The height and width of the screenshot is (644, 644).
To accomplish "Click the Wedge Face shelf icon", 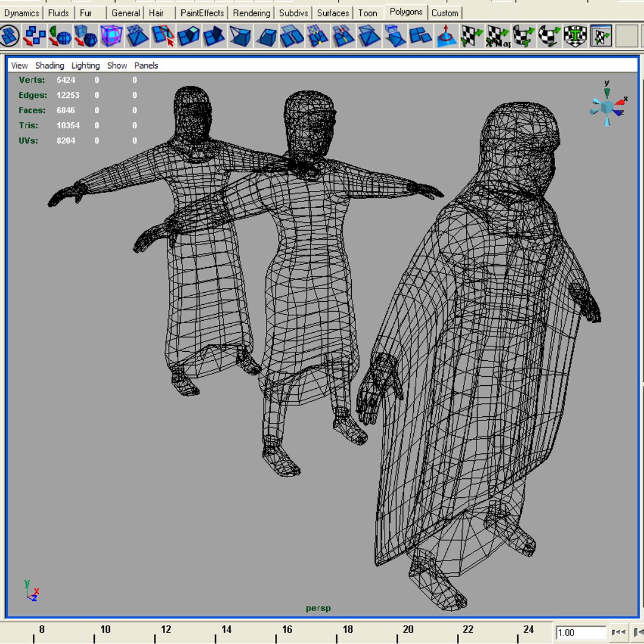I will [x=240, y=36].
